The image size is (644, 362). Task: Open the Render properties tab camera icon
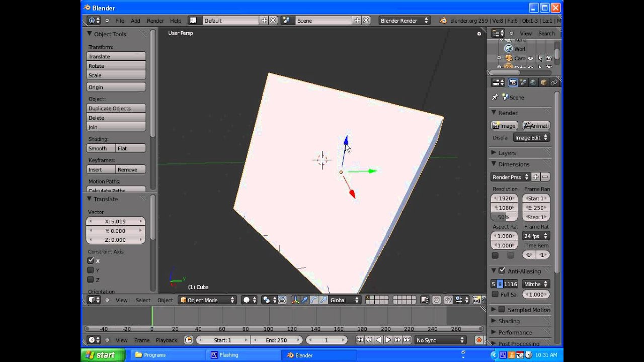pos(513,82)
